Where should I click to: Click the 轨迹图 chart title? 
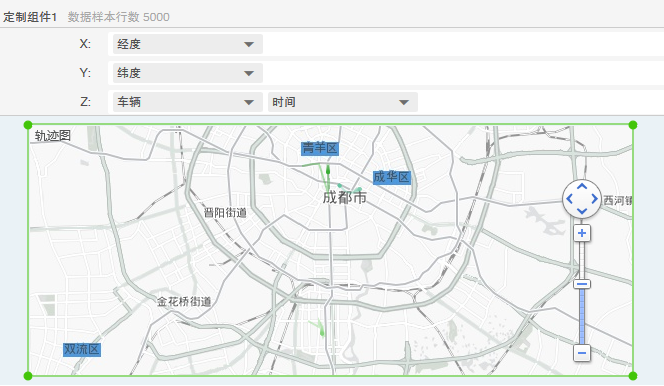(53, 135)
